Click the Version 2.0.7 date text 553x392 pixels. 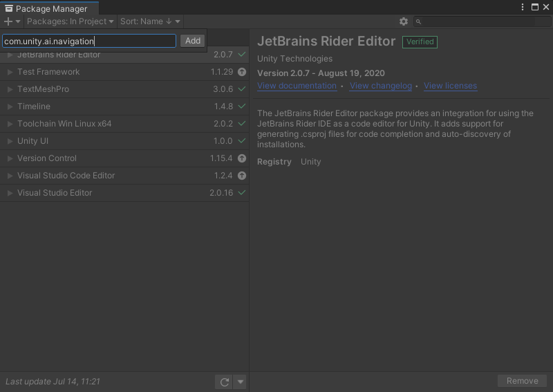click(321, 73)
